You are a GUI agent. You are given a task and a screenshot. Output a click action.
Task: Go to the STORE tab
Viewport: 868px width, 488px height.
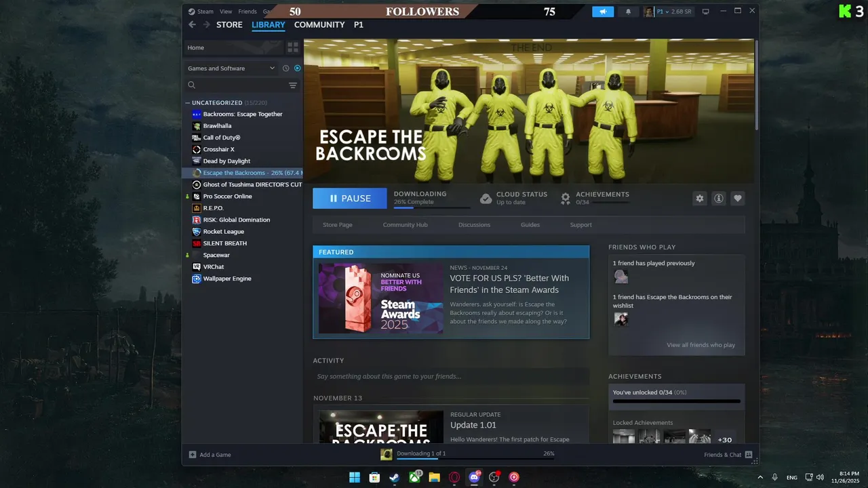point(229,24)
